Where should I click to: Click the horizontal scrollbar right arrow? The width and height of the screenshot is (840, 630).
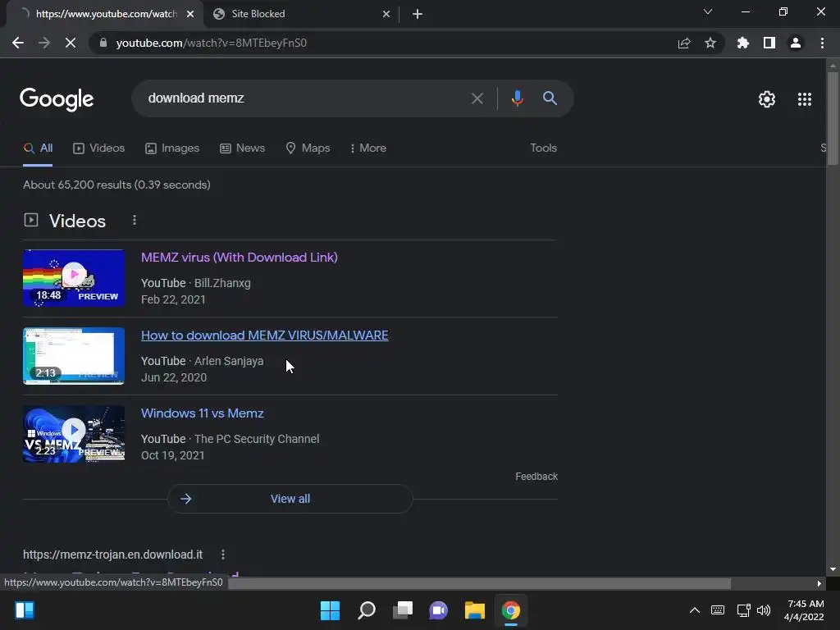click(x=819, y=583)
